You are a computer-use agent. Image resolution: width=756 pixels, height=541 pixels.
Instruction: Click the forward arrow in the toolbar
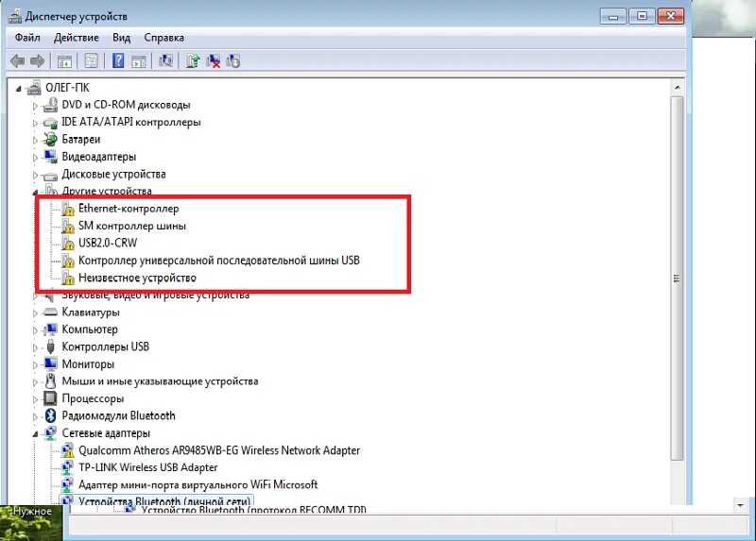click(x=38, y=61)
